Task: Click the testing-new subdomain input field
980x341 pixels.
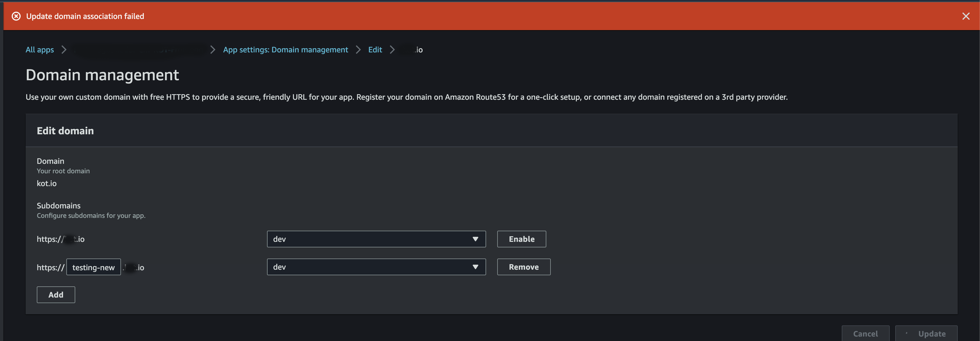Action: [93, 267]
